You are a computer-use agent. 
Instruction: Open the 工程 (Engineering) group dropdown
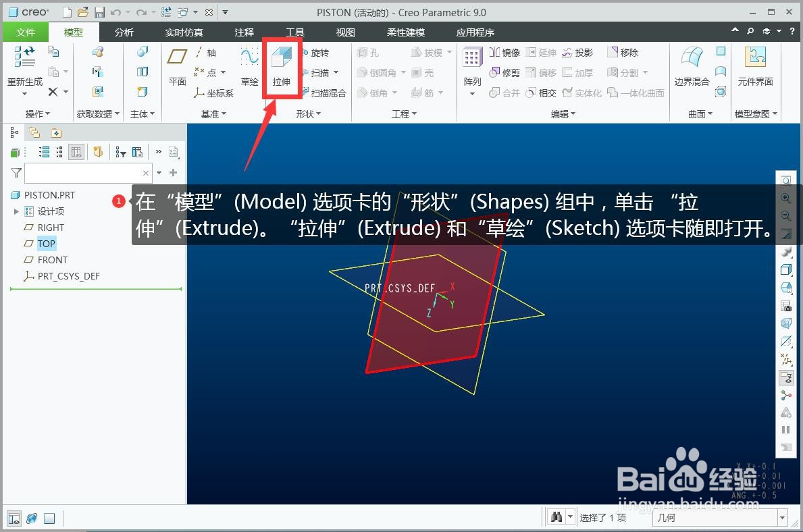[404, 113]
